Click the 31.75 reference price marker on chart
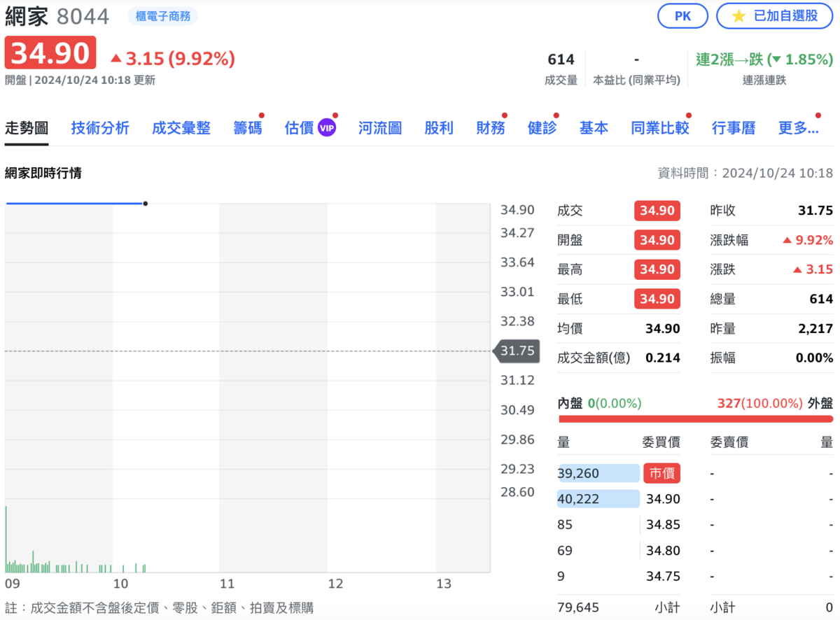 [517, 351]
